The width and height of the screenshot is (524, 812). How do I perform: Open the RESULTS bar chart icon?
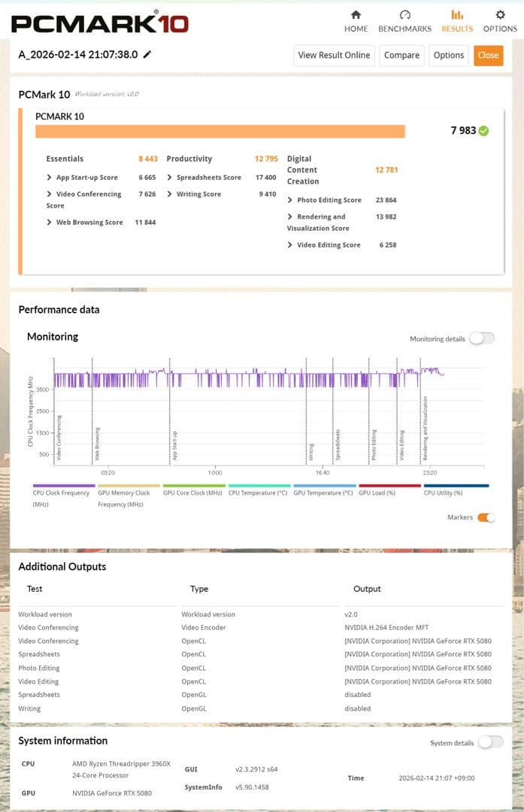click(457, 14)
